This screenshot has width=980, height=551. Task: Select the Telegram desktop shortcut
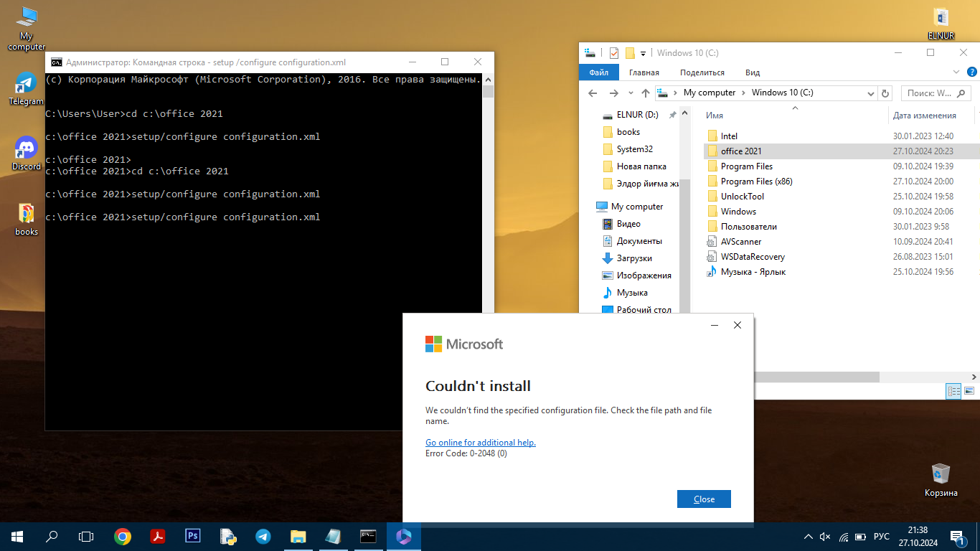click(x=27, y=88)
